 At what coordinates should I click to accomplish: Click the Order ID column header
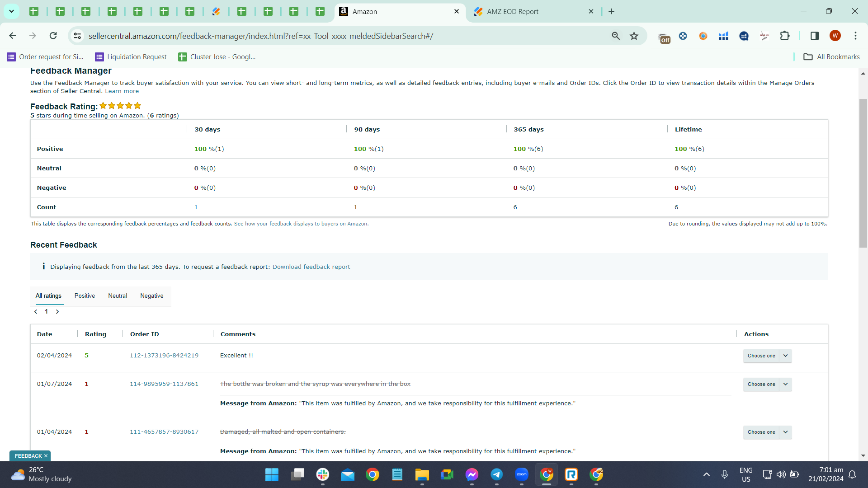pos(145,334)
